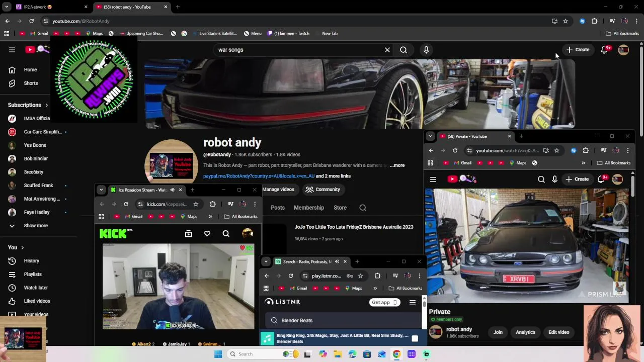Image resolution: width=644 pixels, height=362 pixels.
Task: Click the Create button in main YouTube window
Action: point(578,50)
